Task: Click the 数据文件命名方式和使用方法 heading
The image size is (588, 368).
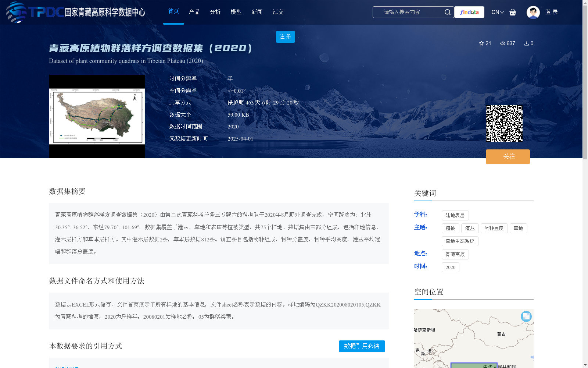Action: [97, 281]
